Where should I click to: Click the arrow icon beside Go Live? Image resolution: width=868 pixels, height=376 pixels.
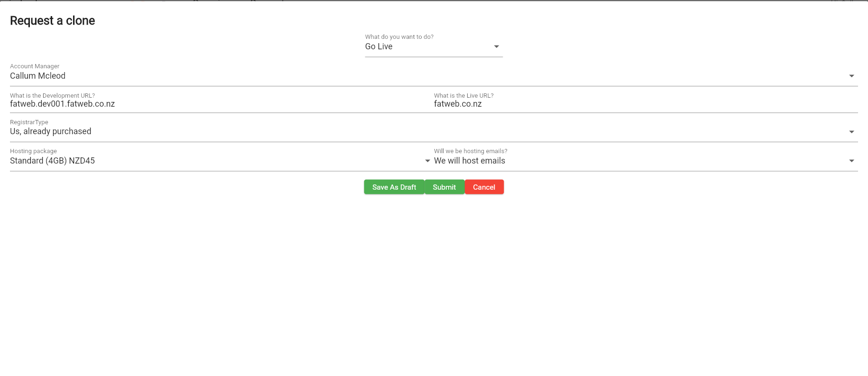pos(496,46)
